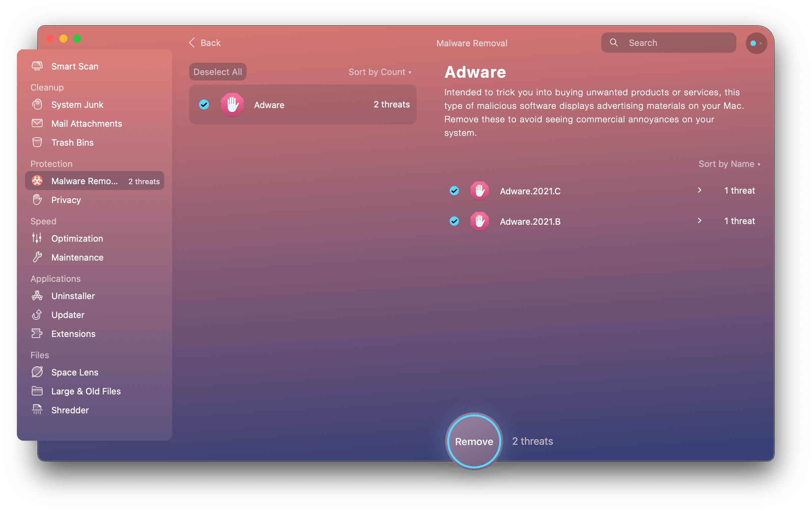Click the Adware.2021.C threat icon
The height and width of the screenshot is (511, 812).
[481, 190]
